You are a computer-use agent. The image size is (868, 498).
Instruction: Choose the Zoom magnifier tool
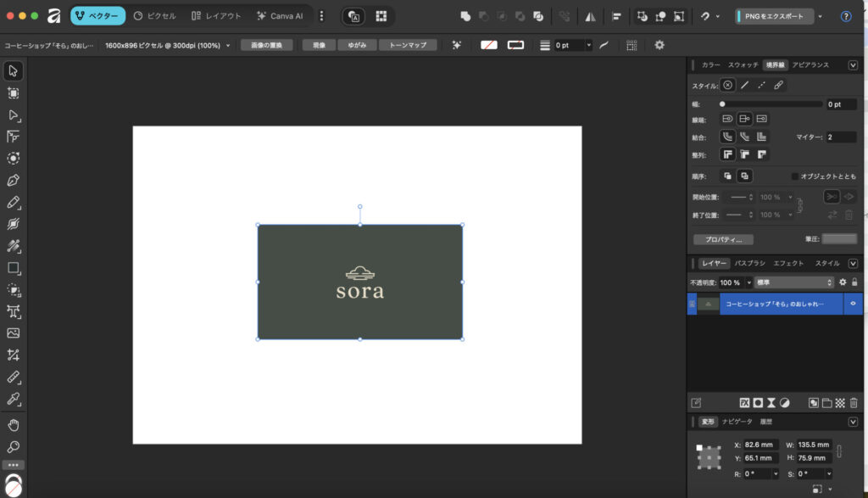point(14,446)
